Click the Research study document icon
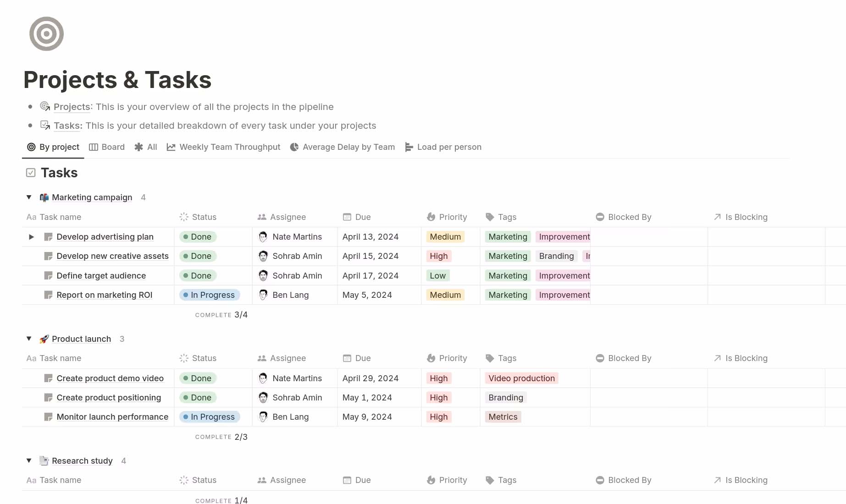846x504 pixels. [x=44, y=461]
